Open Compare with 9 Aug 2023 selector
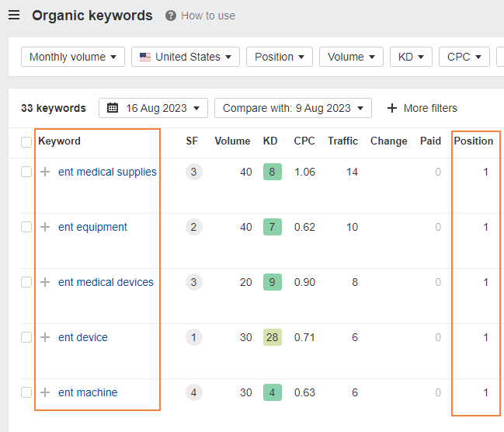 (x=293, y=108)
